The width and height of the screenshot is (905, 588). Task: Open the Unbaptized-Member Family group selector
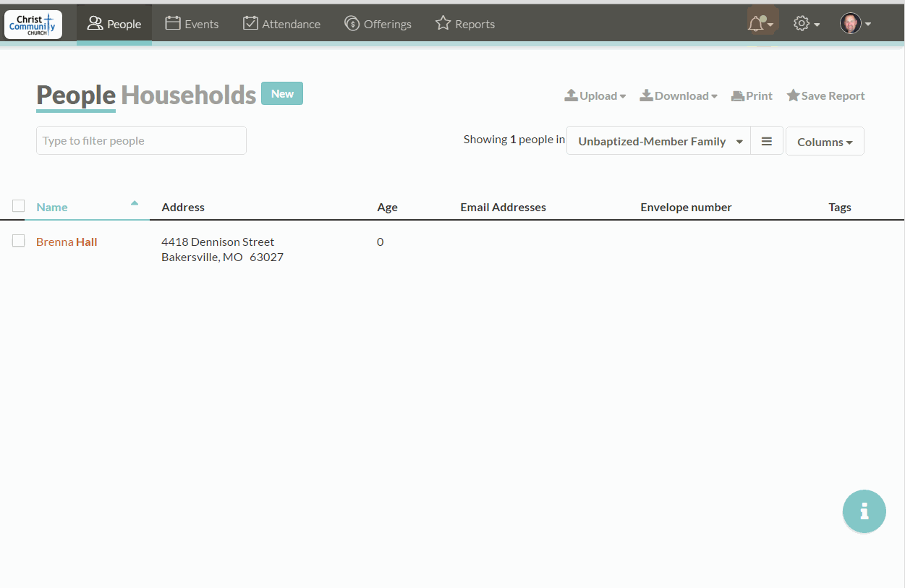(x=658, y=141)
